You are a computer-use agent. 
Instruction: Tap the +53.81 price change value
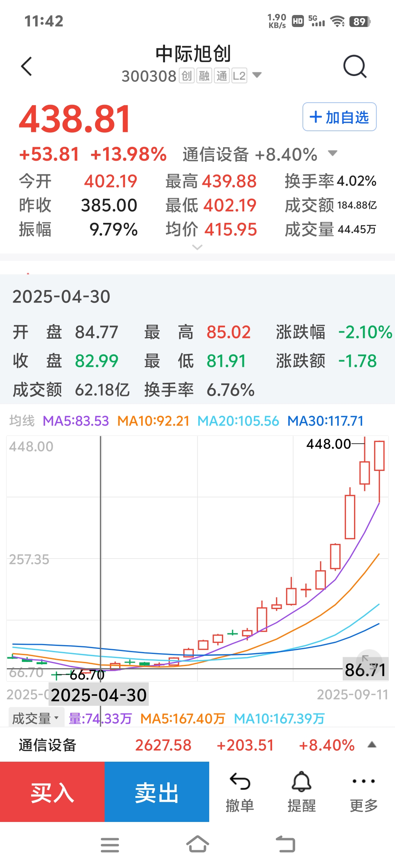pos(49,154)
